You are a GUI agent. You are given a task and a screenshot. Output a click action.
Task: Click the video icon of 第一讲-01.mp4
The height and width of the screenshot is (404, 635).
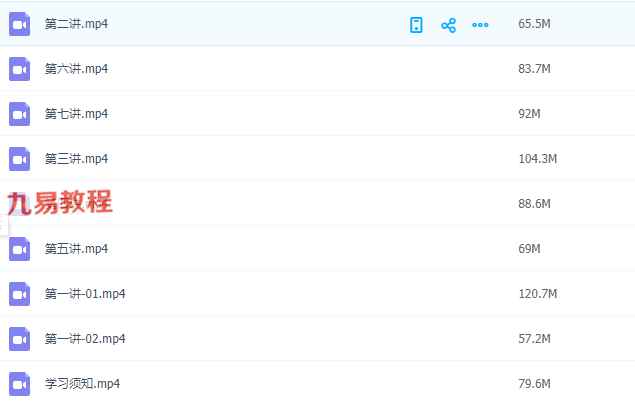pyautogui.click(x=19, y=294)
